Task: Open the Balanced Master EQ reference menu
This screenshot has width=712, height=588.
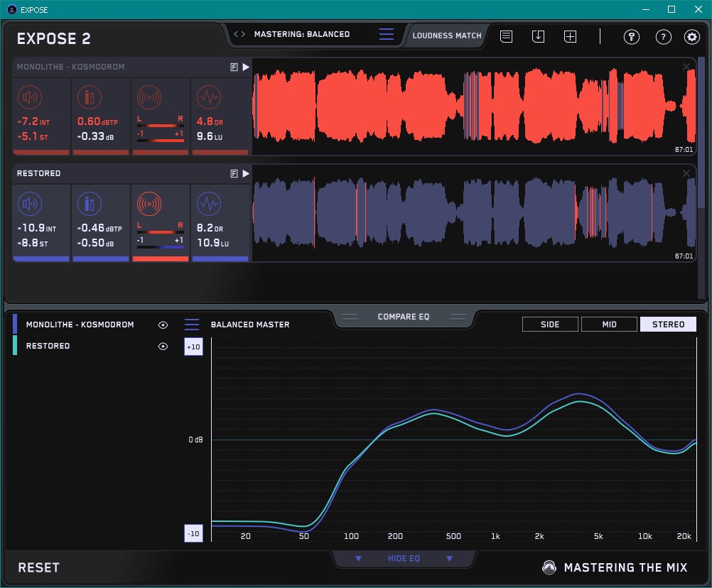Action: (192, 325)
